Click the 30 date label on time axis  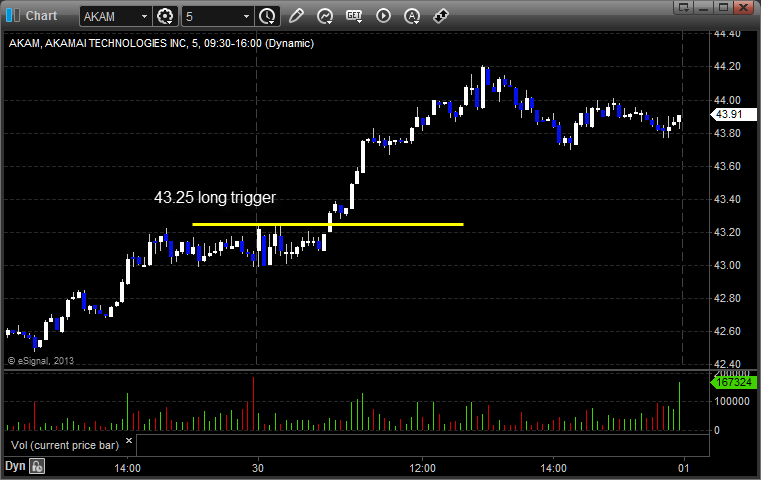(x=258, y=468)
